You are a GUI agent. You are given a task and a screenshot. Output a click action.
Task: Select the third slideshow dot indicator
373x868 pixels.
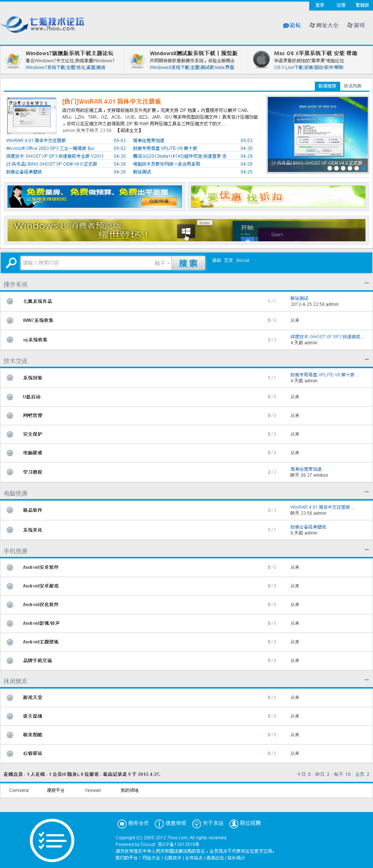343,168
